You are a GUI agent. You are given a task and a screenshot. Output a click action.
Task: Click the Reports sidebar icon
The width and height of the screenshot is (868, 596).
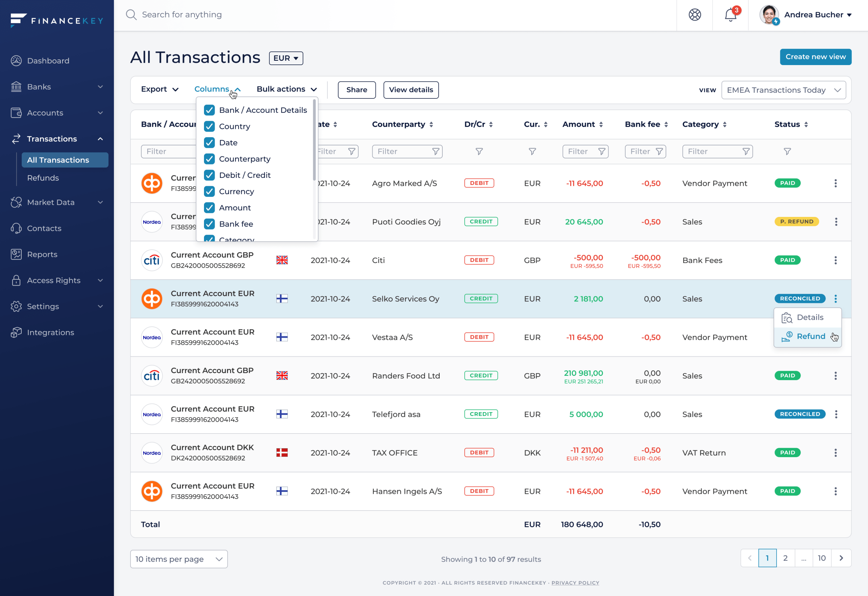pos(16,254)
